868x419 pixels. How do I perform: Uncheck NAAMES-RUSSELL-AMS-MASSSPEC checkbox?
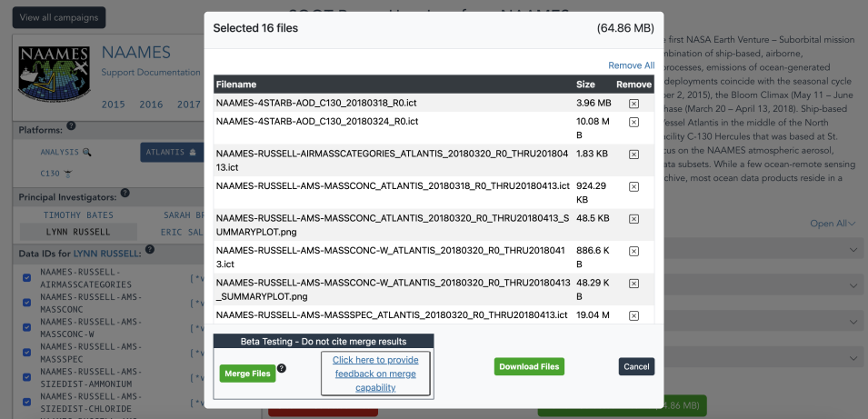[x=26, y=352]
